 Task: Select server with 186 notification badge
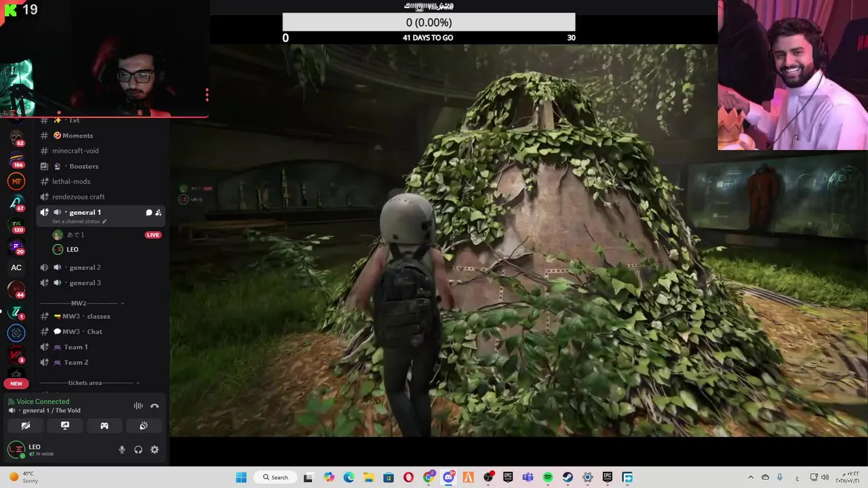[16, 159]
